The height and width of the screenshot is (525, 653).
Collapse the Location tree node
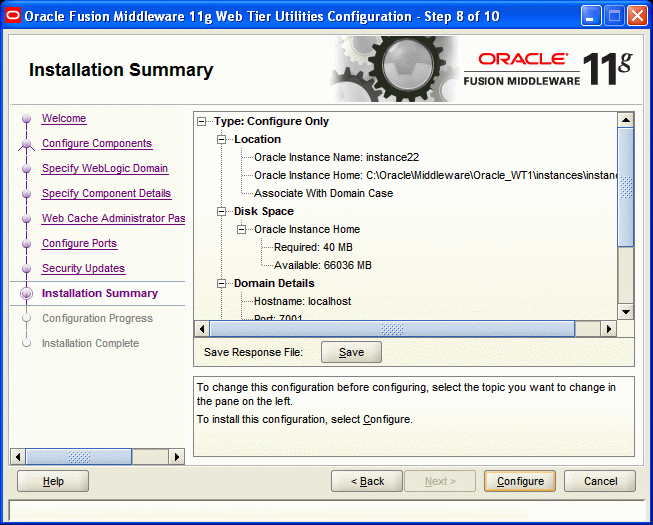(222, 139)
